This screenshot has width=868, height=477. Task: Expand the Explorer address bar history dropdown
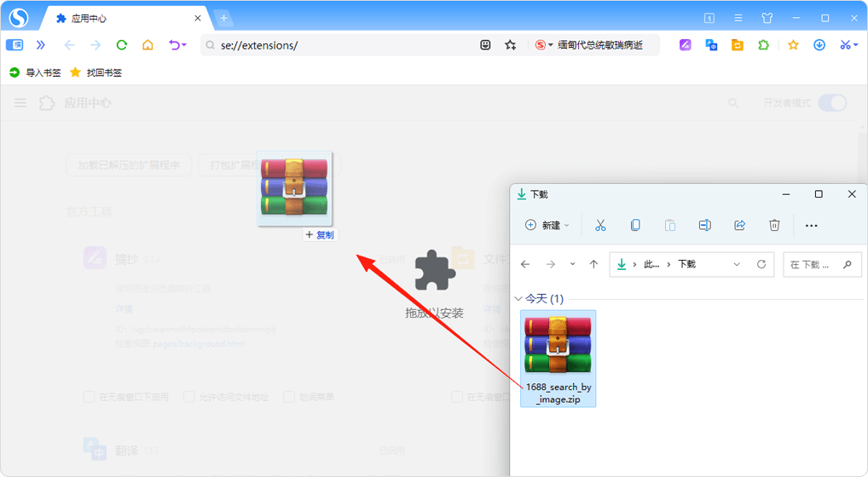[x=737, y=265]
